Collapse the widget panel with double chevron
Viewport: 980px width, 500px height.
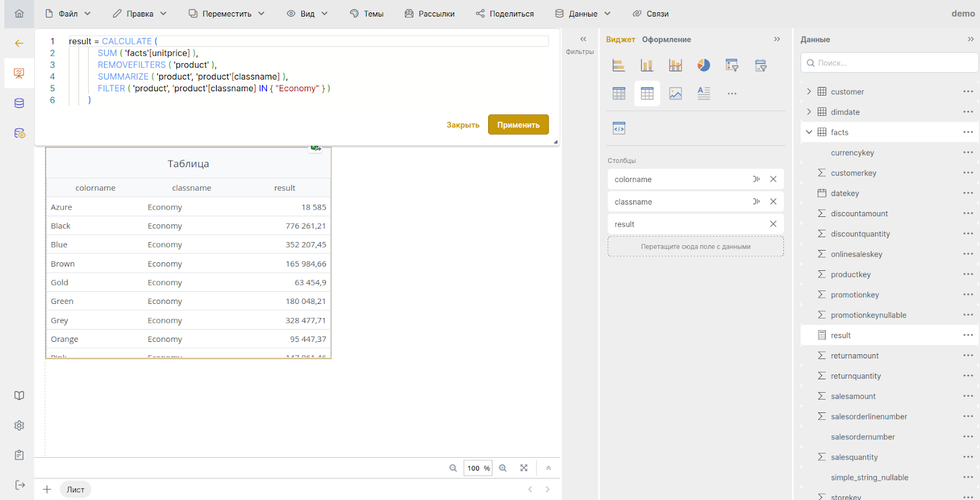[x=777, y=39]
